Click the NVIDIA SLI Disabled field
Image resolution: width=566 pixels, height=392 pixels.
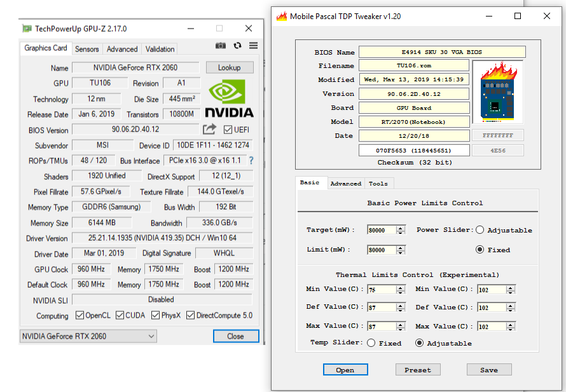tap(162, 299)
